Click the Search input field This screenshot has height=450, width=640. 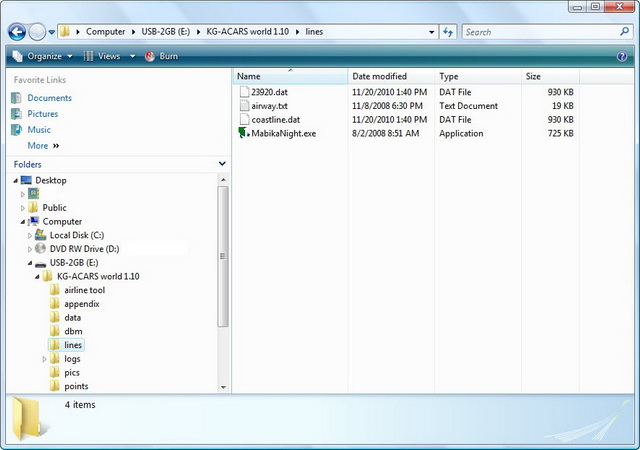click(538, 32)
